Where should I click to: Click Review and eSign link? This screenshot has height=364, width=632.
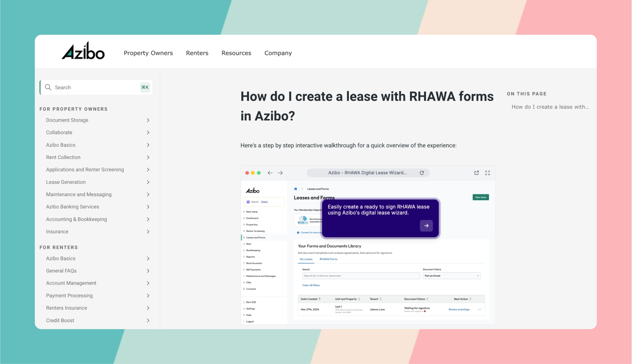point(459,309)
